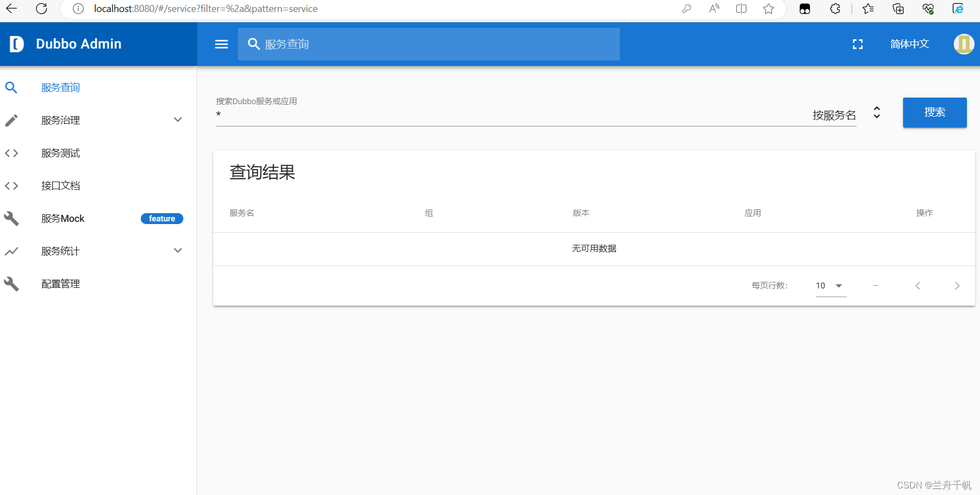Click the read aloud icon
Image resolution: width=980 pixels, height=495 pixels.
(x=714, y=9)
